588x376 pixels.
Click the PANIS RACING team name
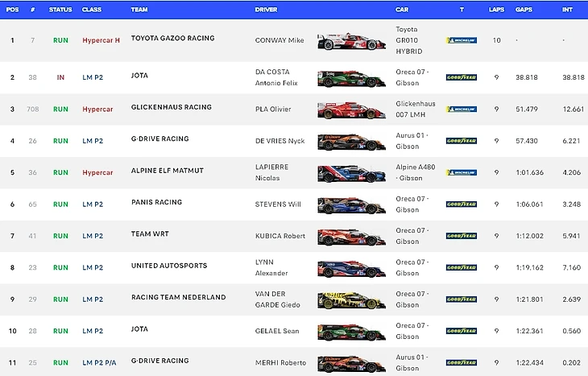tap(157, 202)
